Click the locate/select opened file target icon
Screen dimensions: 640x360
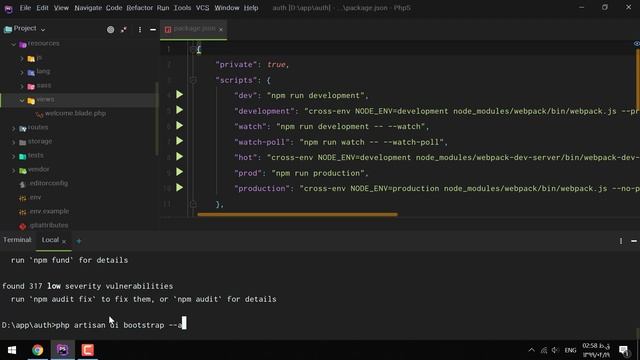pos(111,29)
